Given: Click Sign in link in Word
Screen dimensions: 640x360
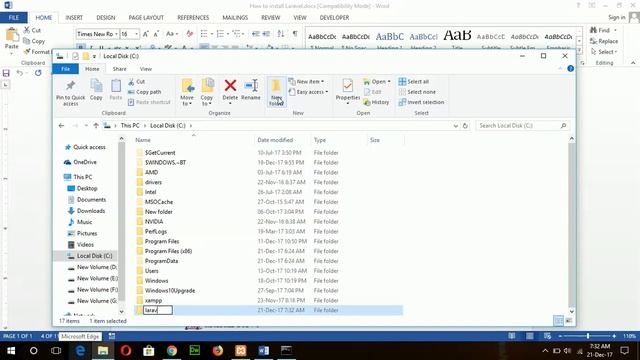Looking at the screenshot, I should pos(616,17).
